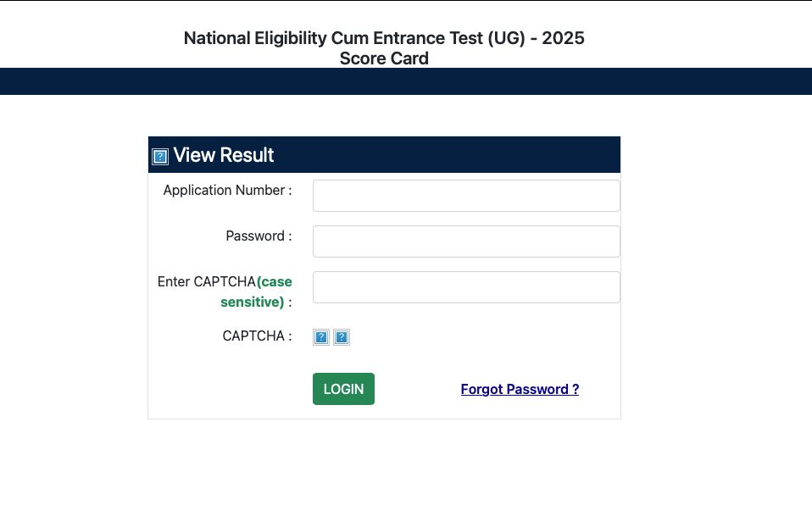This screenshot has height=516, width=812.
Task: Click the Password label text
Action: tap(259, 236)
